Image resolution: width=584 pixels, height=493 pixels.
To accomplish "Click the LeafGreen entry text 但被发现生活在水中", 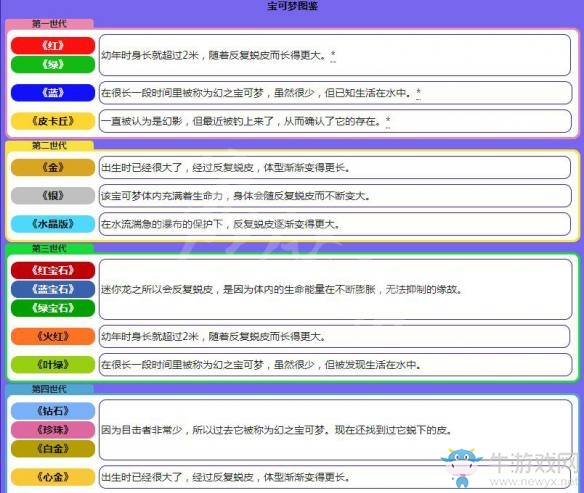I will pyautogui.click(x=371, y=365).
